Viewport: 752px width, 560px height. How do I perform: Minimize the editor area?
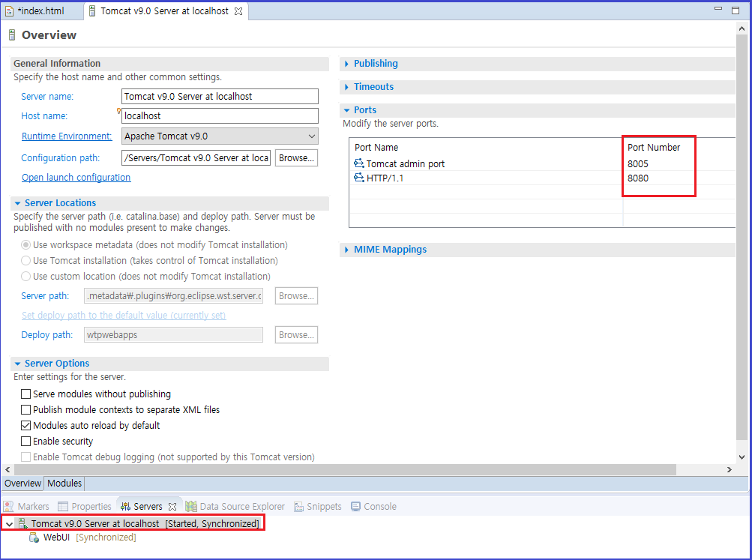[718, 8]
